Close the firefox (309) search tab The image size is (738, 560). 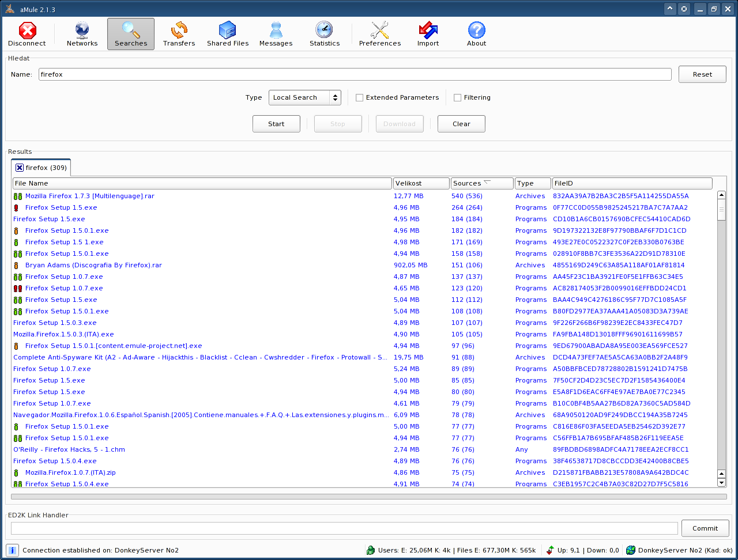pyautogui.click(x=20, y=168)
